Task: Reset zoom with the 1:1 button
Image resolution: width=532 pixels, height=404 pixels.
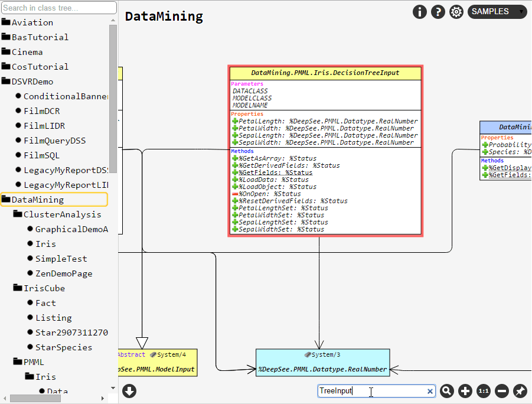Action: tap(484, 391)
